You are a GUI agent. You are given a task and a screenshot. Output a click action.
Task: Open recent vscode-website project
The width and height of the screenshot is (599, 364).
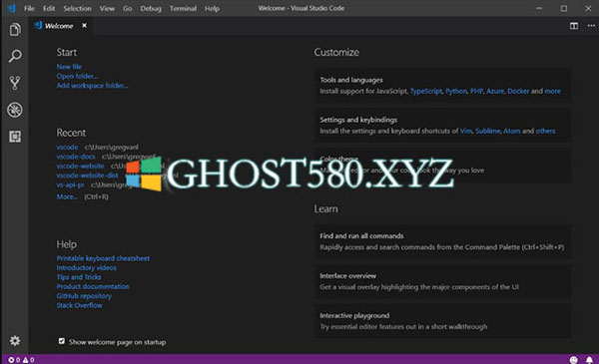pyautogui.click(x=80, y=166)
